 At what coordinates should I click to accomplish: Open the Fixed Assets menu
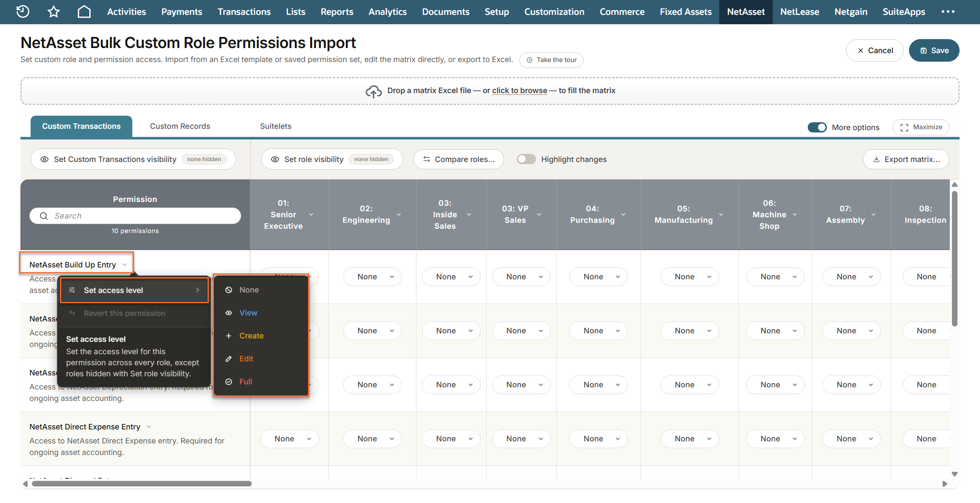(x=686, y=12)
